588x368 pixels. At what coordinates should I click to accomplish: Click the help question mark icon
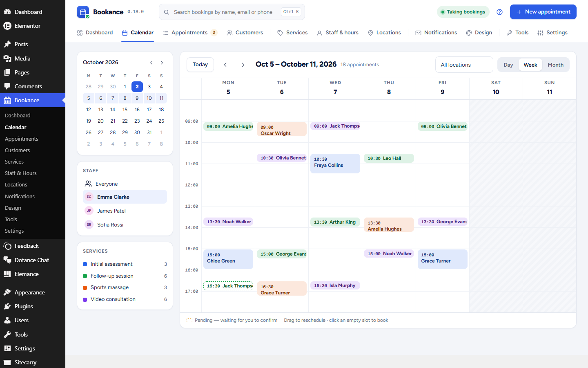pos(499,12)
